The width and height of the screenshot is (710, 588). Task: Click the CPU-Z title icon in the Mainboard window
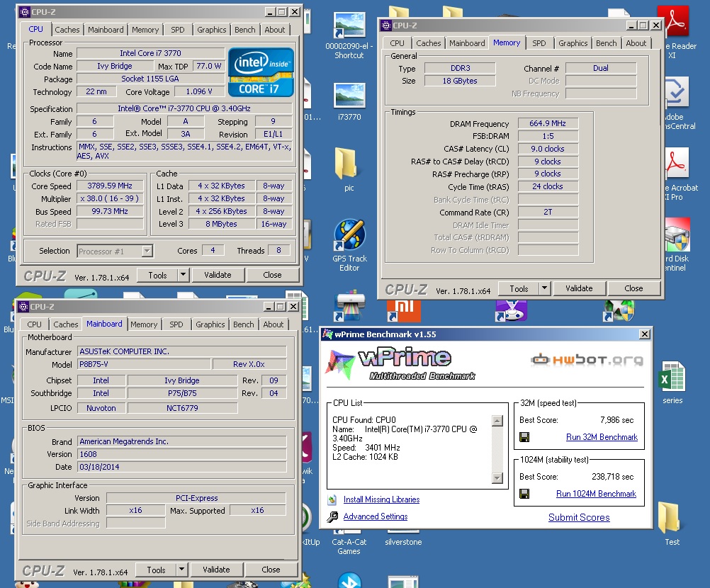tap(23, 307)
